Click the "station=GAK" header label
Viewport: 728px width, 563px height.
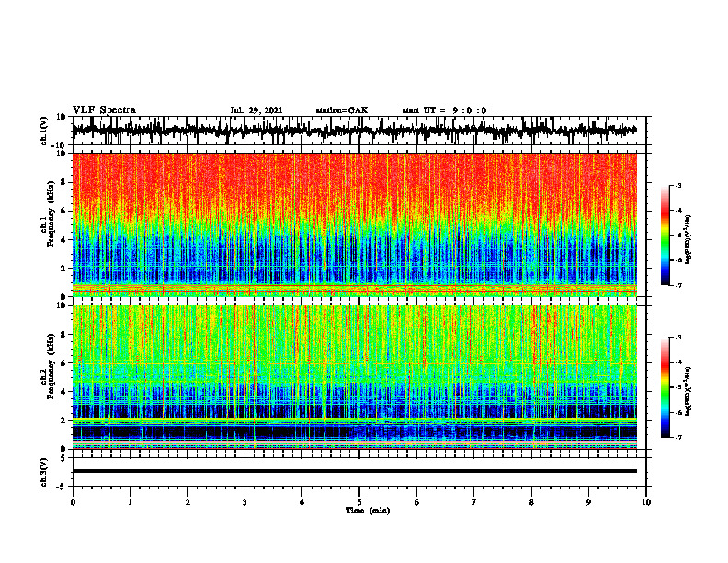pos(342,110)
